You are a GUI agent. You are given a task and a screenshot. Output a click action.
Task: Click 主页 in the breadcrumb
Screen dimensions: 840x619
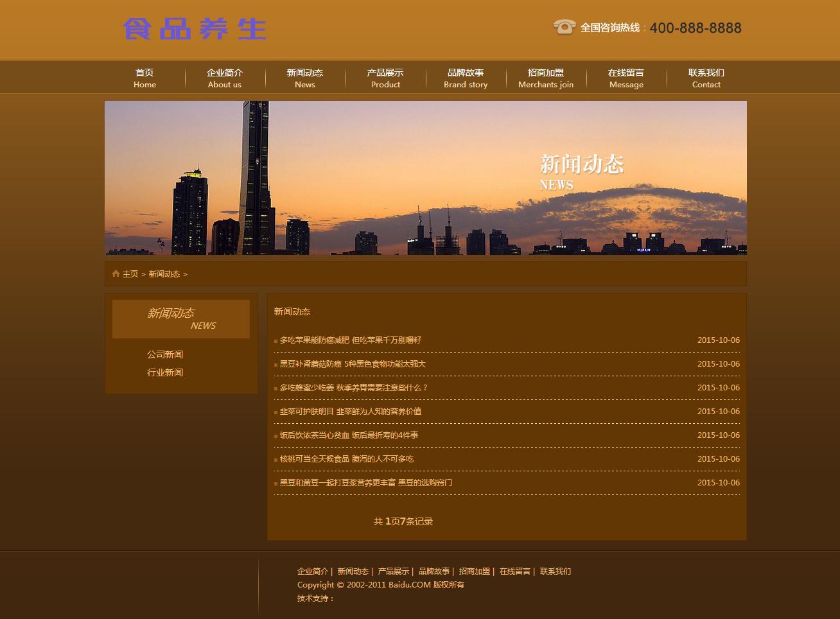pos(130,274)
